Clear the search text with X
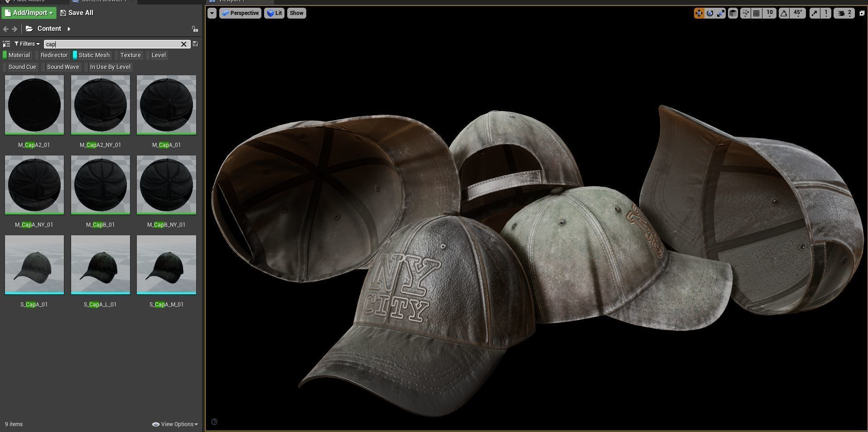 (184, 44)
